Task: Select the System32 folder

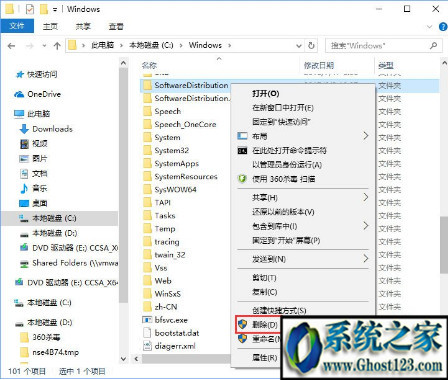Action: tap(172, 150)
